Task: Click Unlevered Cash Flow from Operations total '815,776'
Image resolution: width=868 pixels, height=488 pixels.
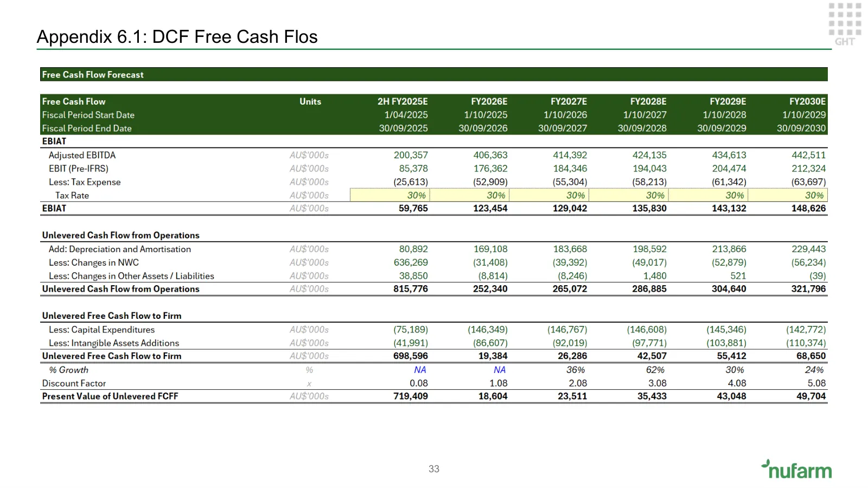Action: point(411,289)
